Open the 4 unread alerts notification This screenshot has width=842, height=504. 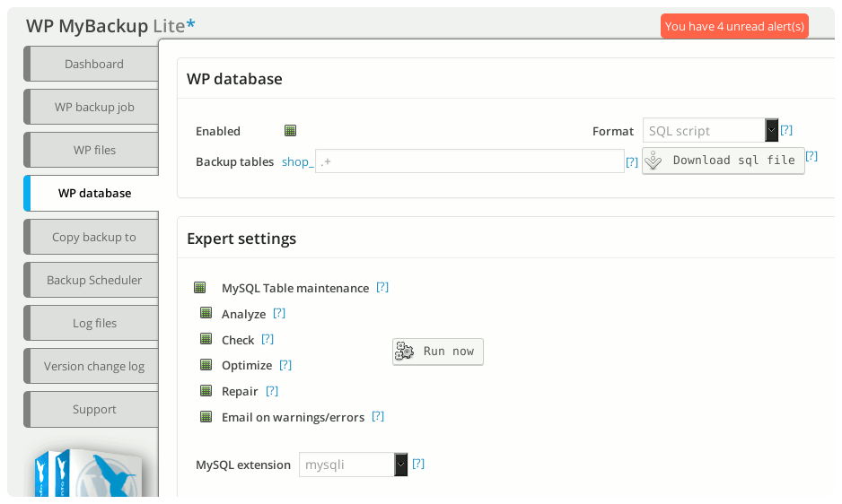pos(734,26)
